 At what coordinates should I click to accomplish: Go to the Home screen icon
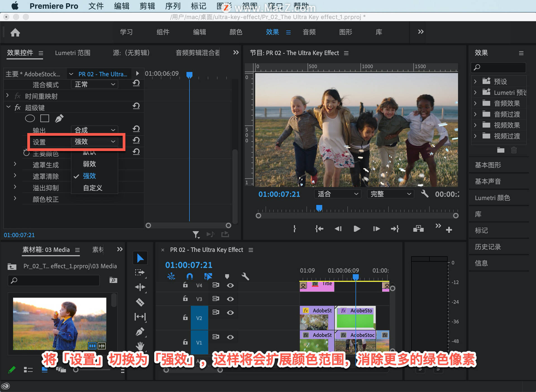point(15,32)
